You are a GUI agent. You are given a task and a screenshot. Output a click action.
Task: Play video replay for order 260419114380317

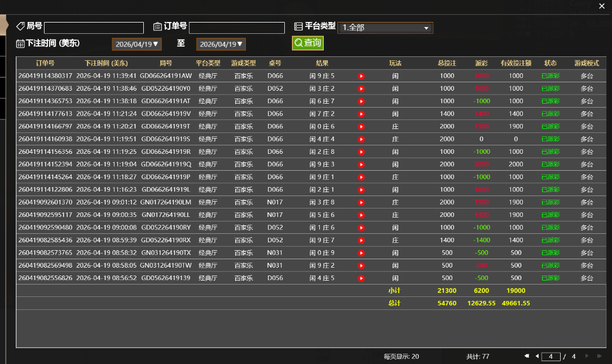[362, 76]
